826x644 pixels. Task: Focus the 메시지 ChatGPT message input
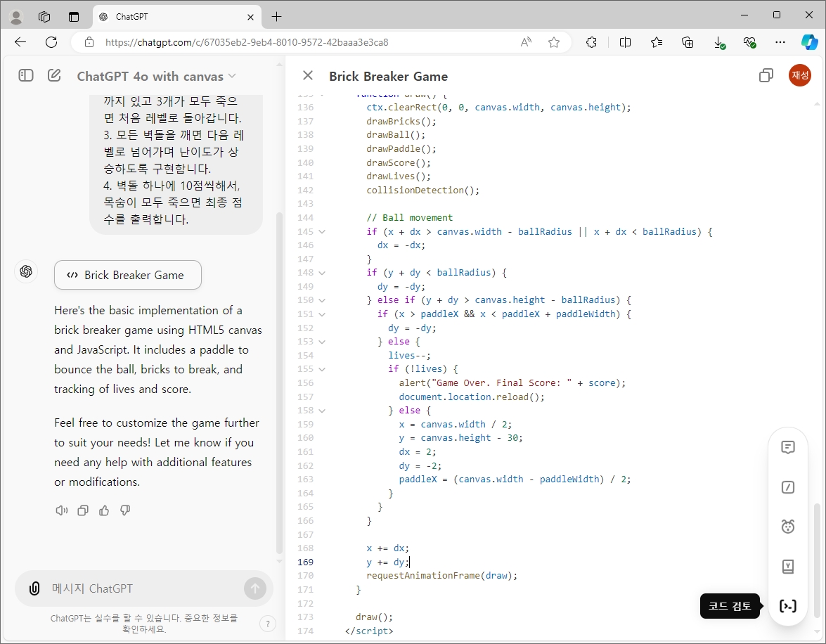(145, 588)
